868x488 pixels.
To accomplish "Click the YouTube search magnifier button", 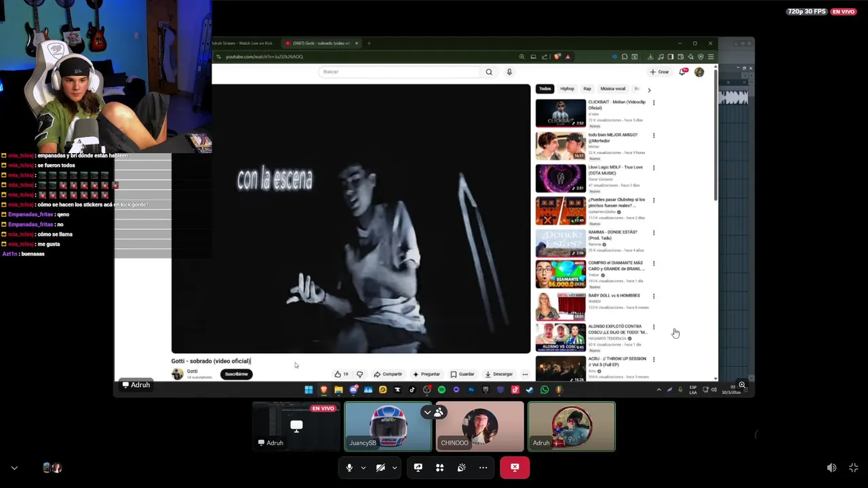I will click(x=489, y=72).
